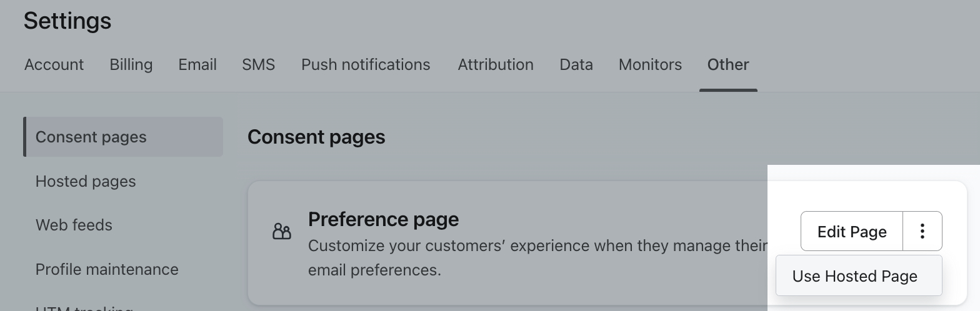Viewport: 980px width, 311px height.
Task: Open Profile maintenance in the sidebar
Action: 107,270
